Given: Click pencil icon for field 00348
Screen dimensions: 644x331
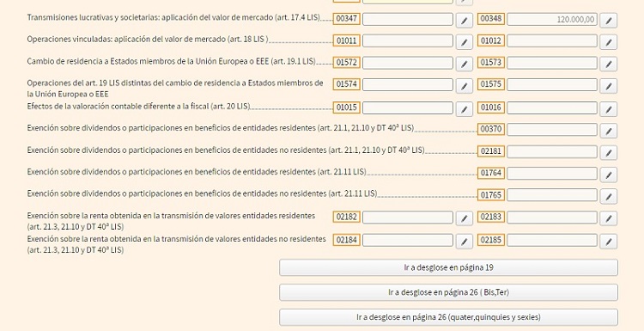Looking at the screenshot, I should point(608,20).
